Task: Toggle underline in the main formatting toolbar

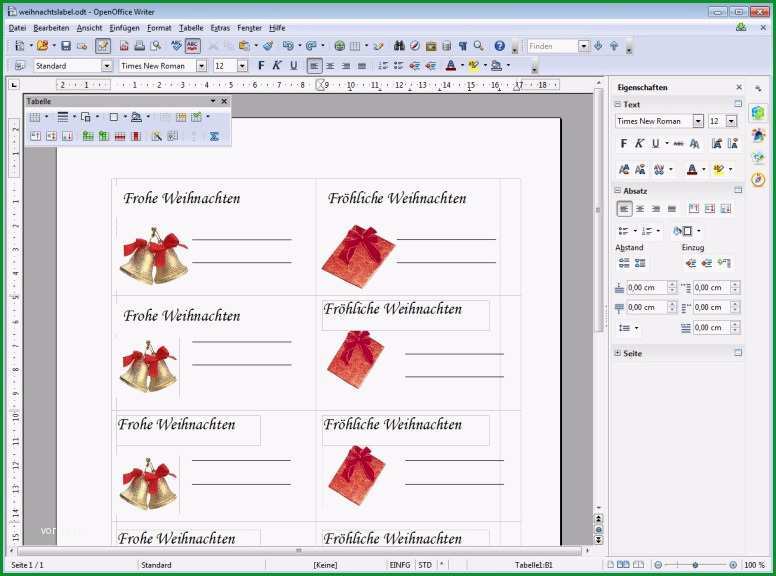Action: 293,65
